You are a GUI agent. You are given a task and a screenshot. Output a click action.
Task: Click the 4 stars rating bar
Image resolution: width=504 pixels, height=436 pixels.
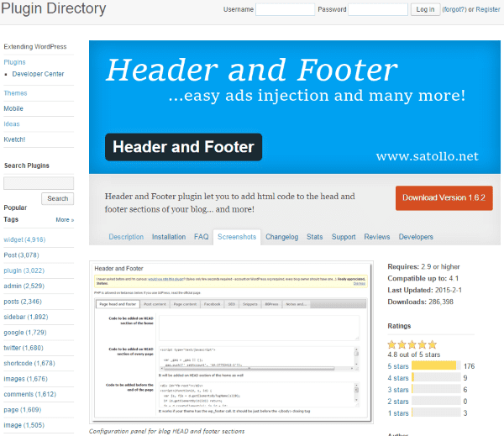[436, 377]
